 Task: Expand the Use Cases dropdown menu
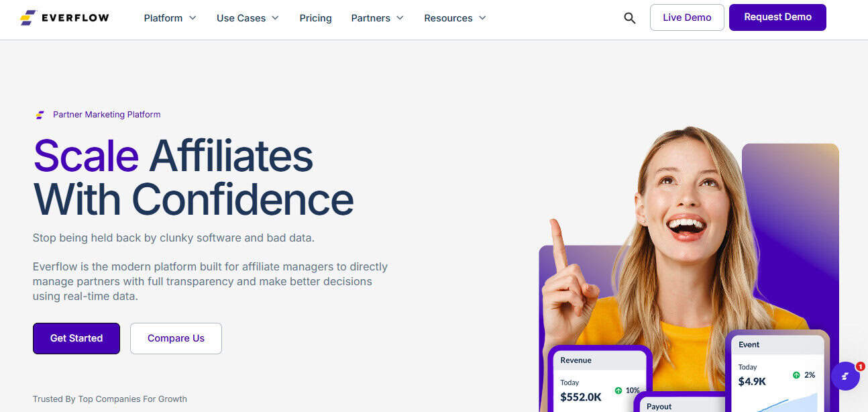[x=247, y=18]
